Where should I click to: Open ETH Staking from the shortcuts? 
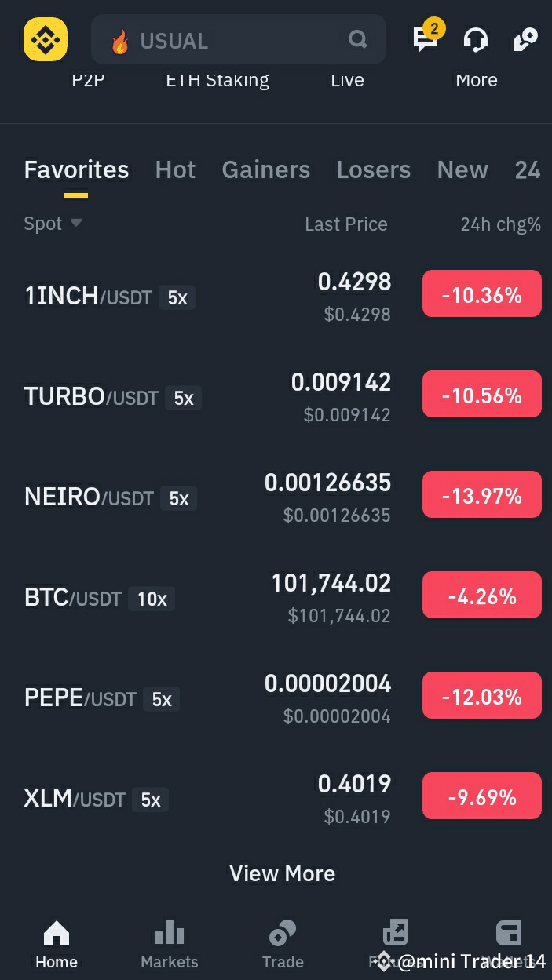pyautogui.click(x=218, y=79)
